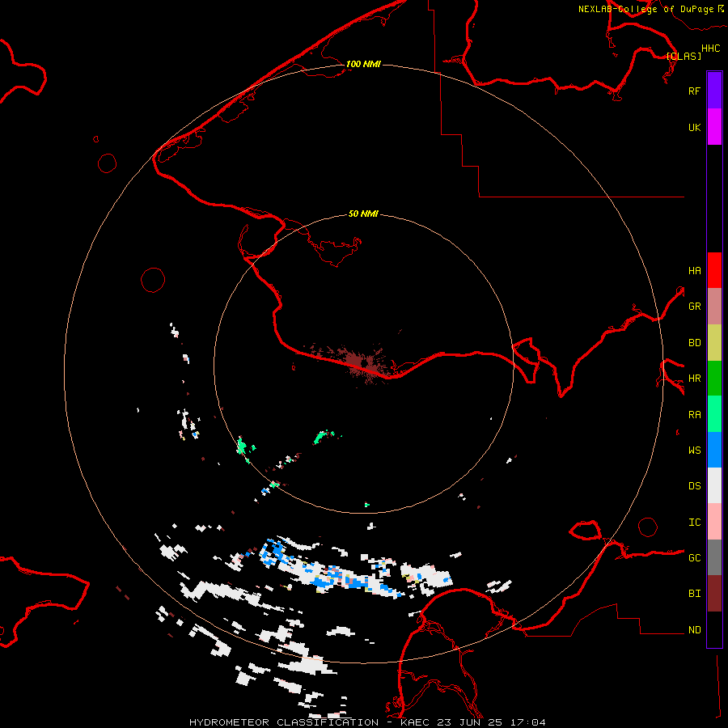Screen dimensions: 728x728
Task: Click the HHC product code text
Action: 711,49
